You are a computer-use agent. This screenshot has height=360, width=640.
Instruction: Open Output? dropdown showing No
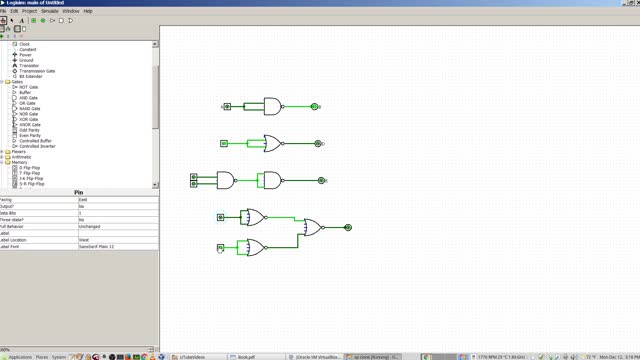point(118,207)
